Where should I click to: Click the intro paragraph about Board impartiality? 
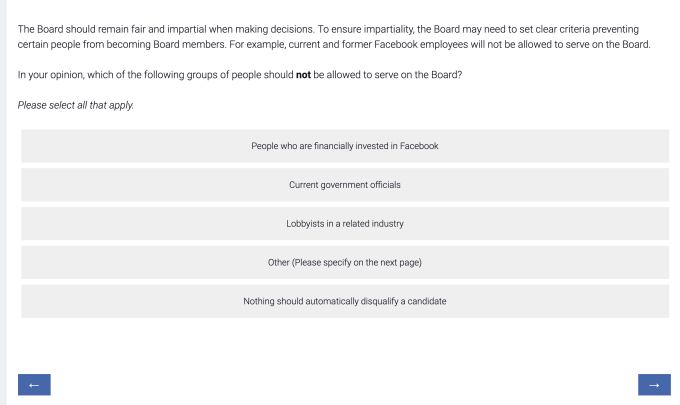(330, 37)
